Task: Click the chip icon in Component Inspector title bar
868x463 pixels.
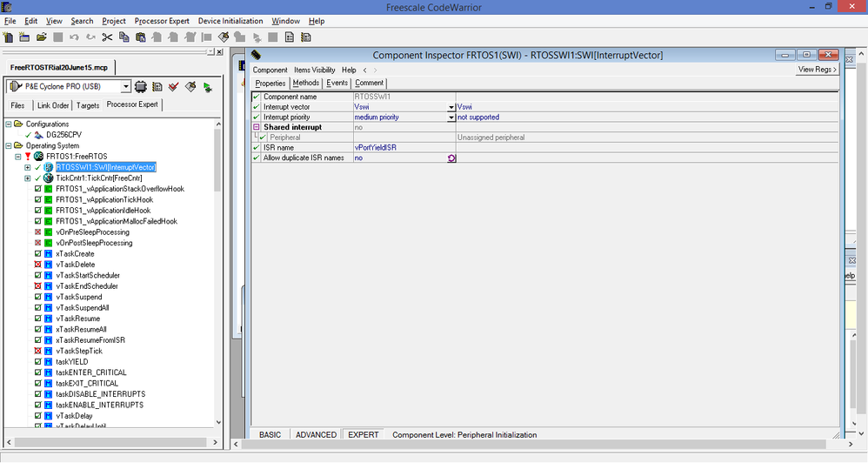Action: [256, 55]
